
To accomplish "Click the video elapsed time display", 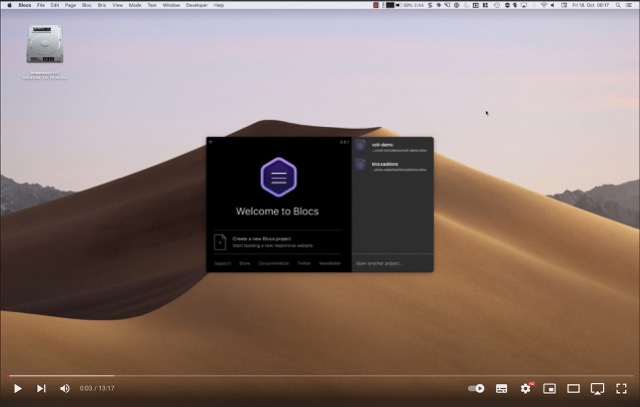I will pos(97,389).
